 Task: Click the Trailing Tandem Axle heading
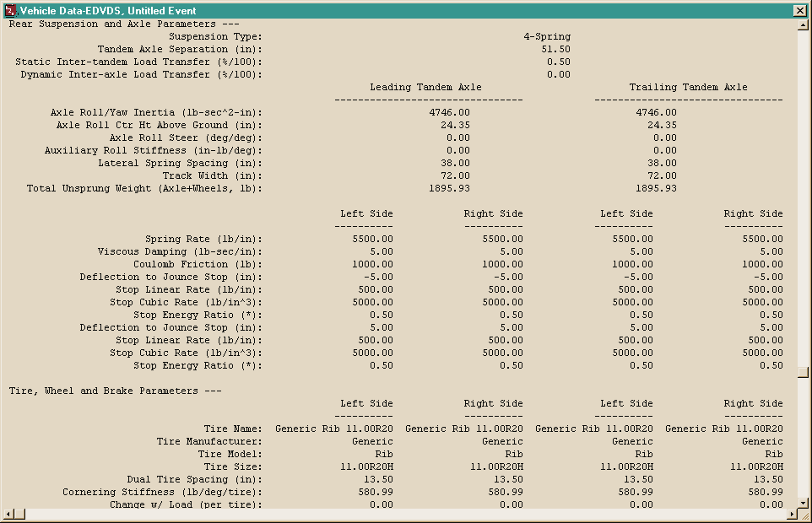coord(688,87)
